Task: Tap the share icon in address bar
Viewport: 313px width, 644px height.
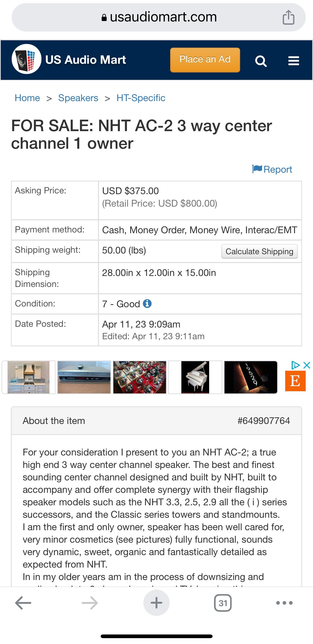Action: [x=288, y=17]
